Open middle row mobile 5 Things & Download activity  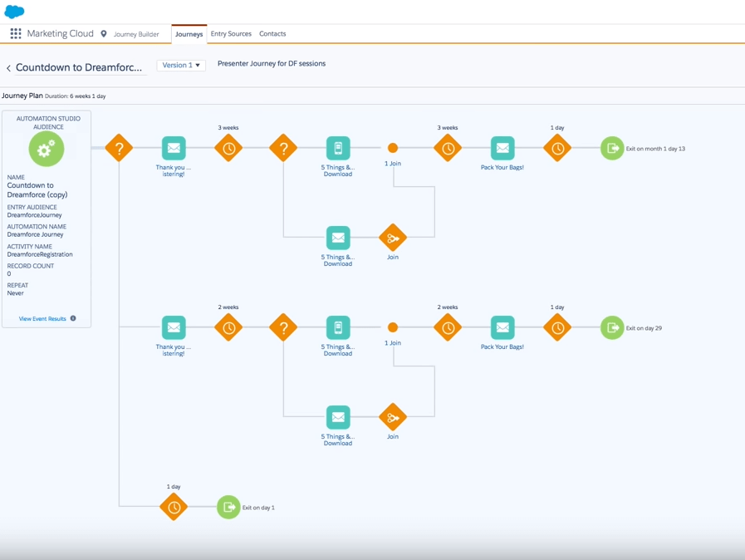[x=338, y=327]
